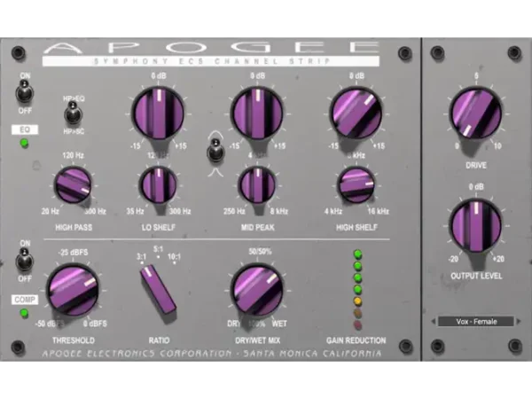This screenshot has width=532, height=399.
Task: Flip the EQ ON/OFF toggle switch
Action: pos(25,92)
